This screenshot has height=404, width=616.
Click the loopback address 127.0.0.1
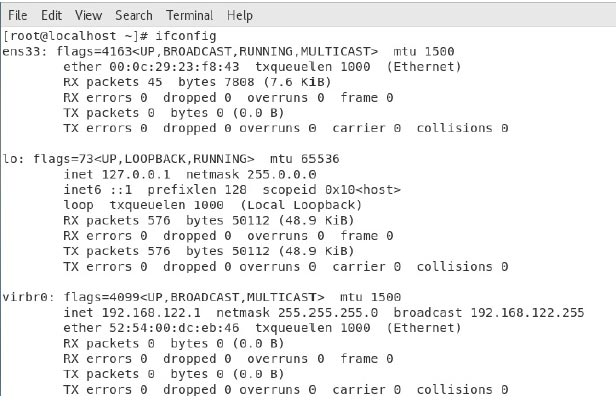[x=136, y=174]
